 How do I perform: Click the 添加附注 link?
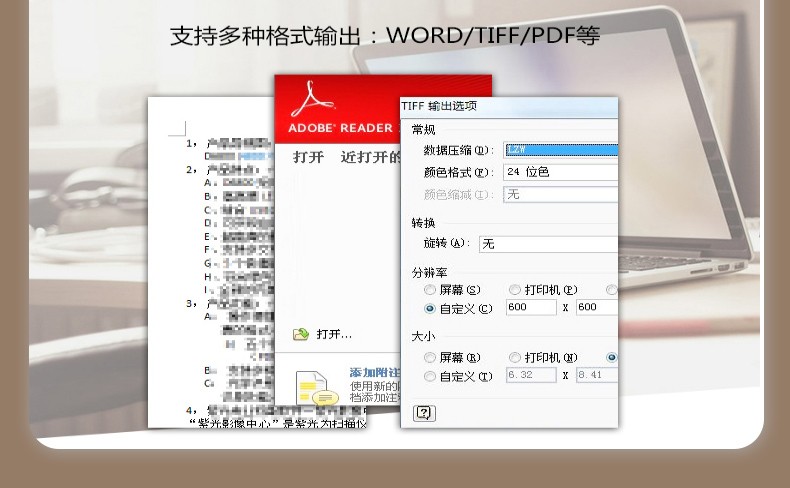coord(374,373)
